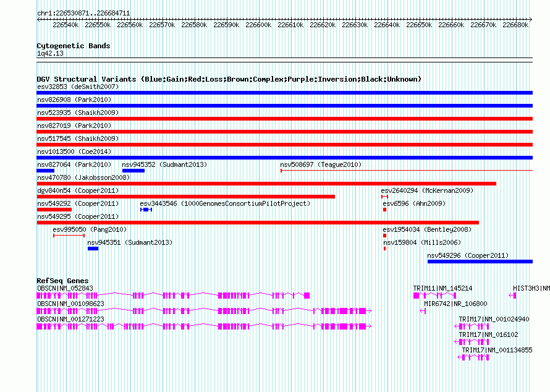Open the TRIM17|NM_016102 label
Screen dimensions: 550x392
click(x=488, y=334)
